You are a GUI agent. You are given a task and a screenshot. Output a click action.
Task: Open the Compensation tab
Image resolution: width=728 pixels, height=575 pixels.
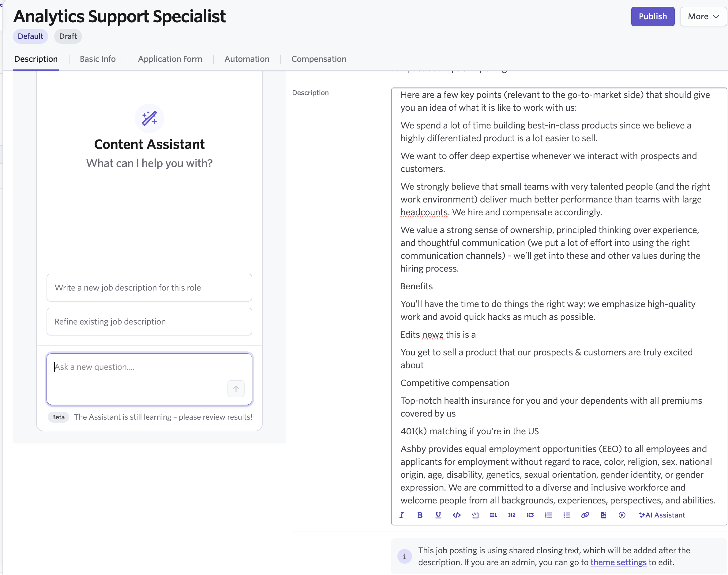(x=319, y=59)
